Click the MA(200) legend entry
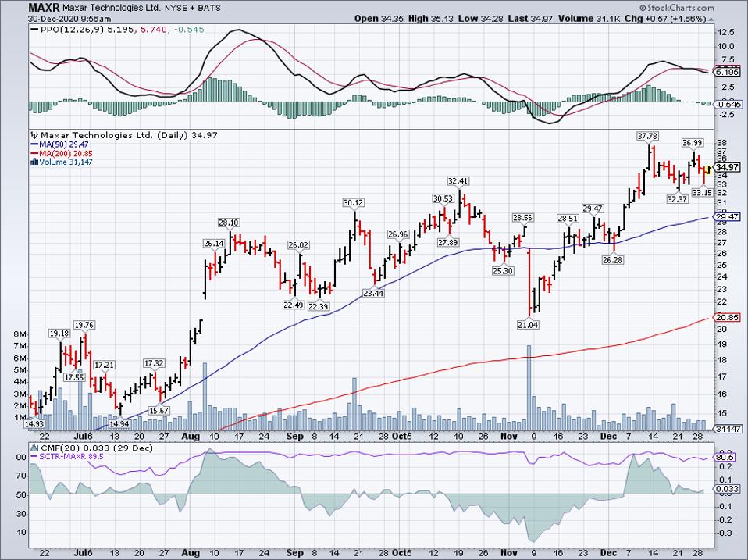Screen dimensions: 748x560 click(66, 153)
